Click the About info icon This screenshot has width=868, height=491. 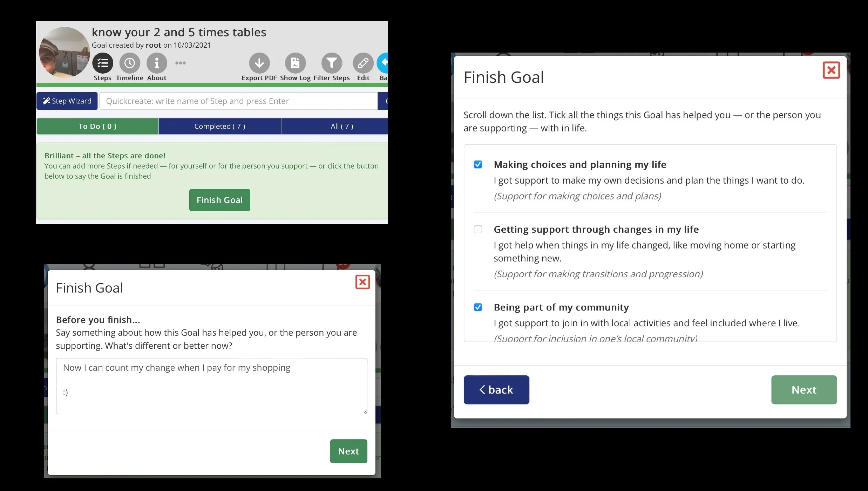click(x=157, y=63)
